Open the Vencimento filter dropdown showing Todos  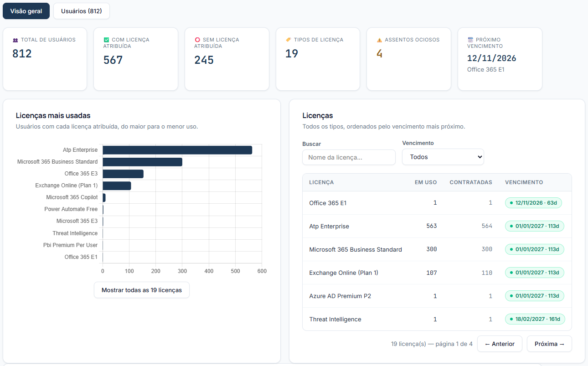[x=443, y=157]
